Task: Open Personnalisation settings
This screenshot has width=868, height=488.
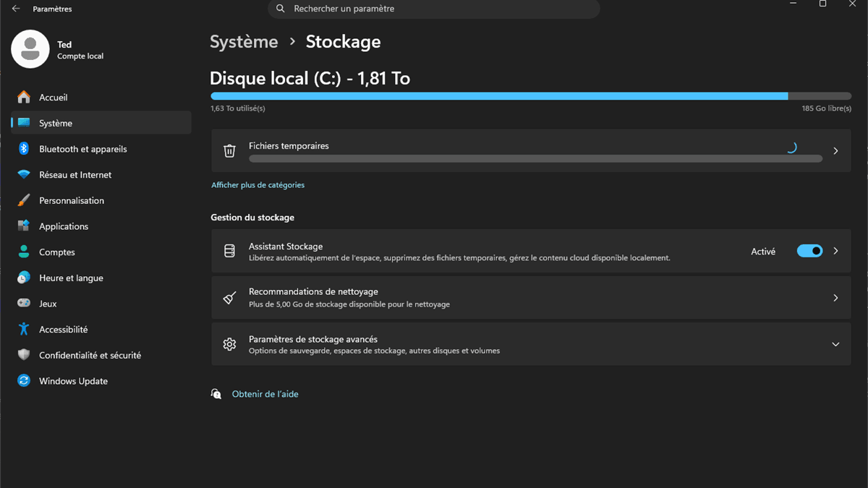Action: (101, 200)
